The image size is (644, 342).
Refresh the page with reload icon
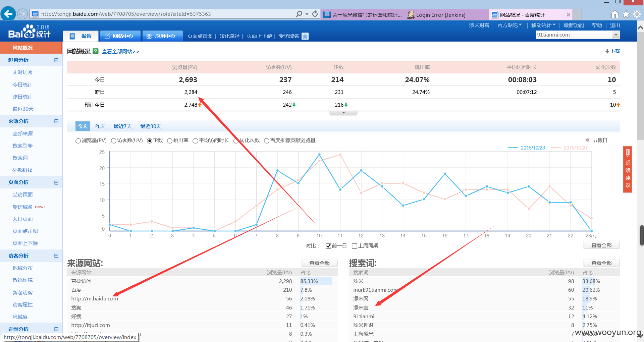coord(315,14)
